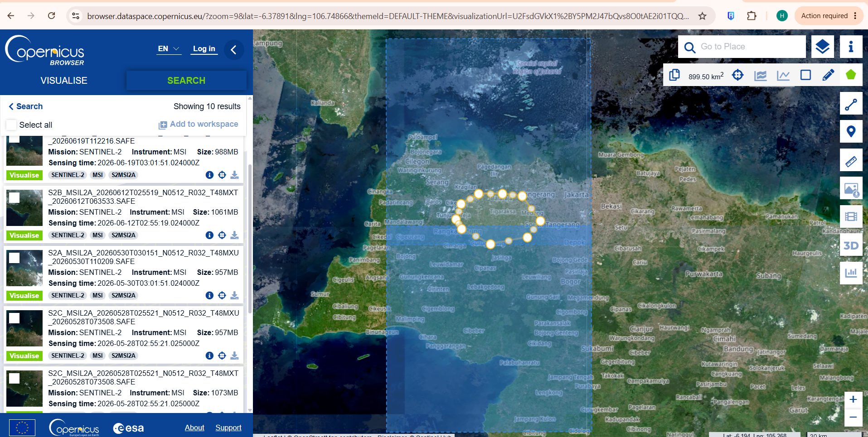Check the Select all checkbox
Image resolution: width=868 pixels, height=437 pixels.
pyautogui.click(x=11, y=125)
